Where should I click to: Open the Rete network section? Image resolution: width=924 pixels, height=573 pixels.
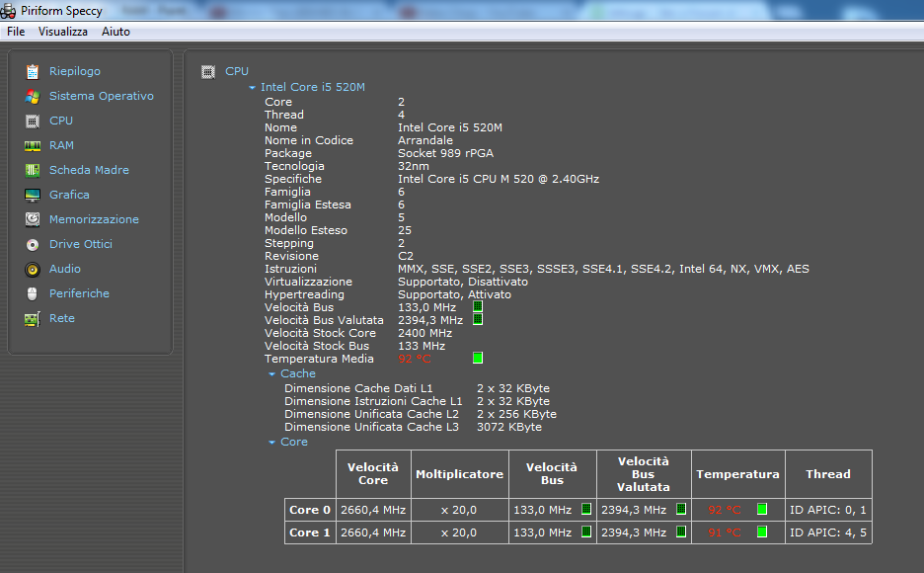tap(62, 318)
